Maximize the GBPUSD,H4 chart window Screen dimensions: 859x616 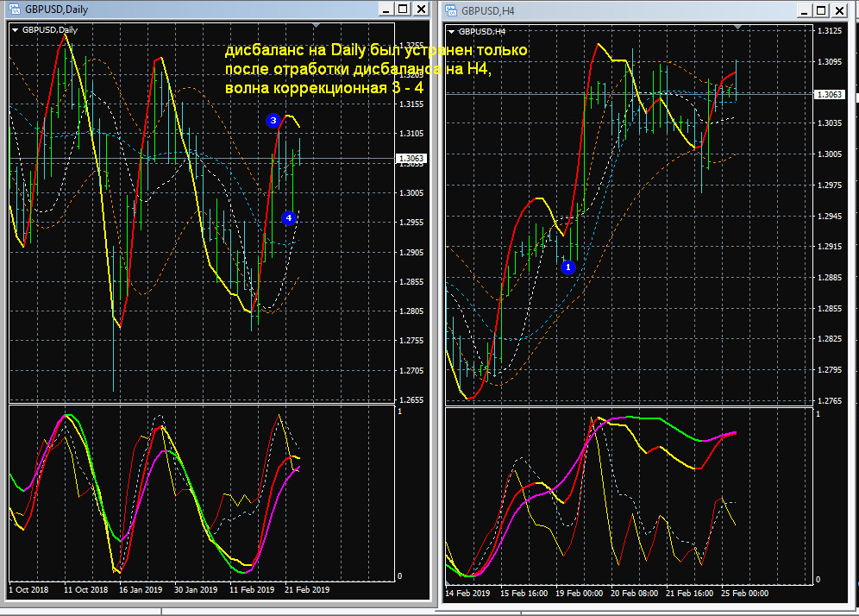coord(822,10)
